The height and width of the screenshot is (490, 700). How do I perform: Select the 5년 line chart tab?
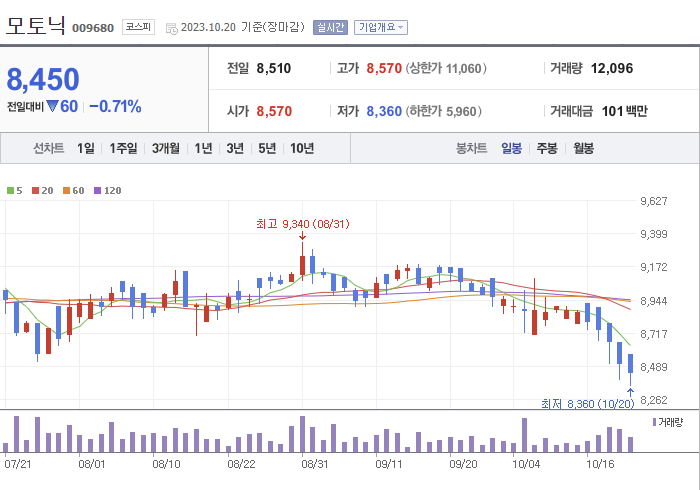pos(267,148)
